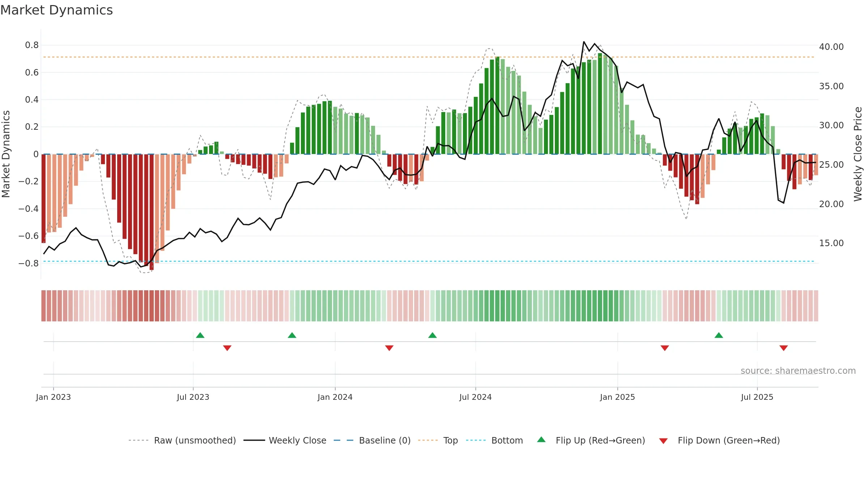Viewport: 868px width, 488px height.
Task: Click the Jul 2024 x-axis label
Action: (476, 397)
